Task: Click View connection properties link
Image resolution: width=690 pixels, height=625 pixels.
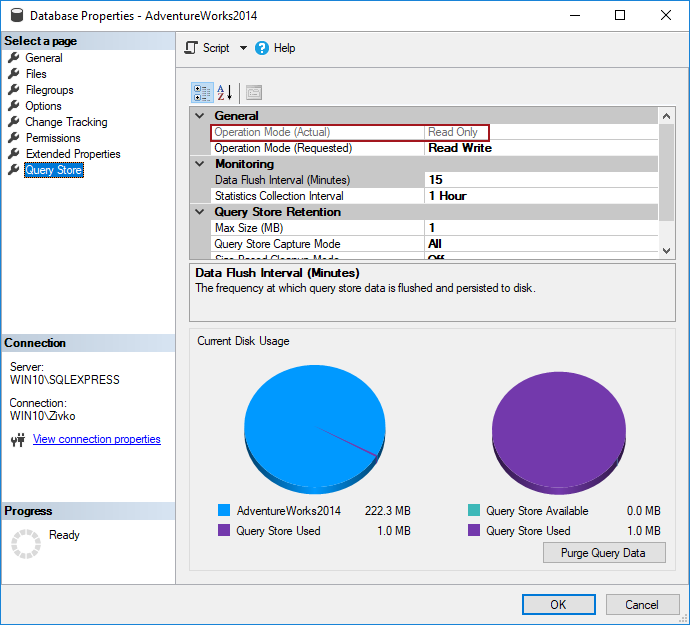Action: click(x=96, y=439)
